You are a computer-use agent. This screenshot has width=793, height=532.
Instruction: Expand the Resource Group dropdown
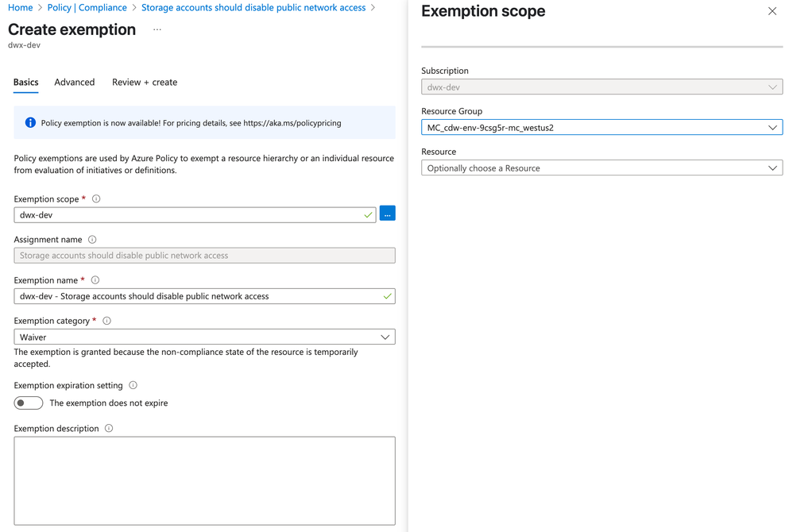coord(602,127)
